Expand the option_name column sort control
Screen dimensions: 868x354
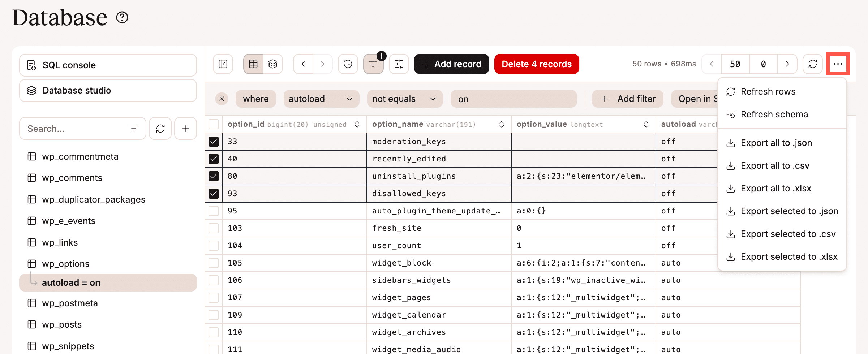click(502, 124)
